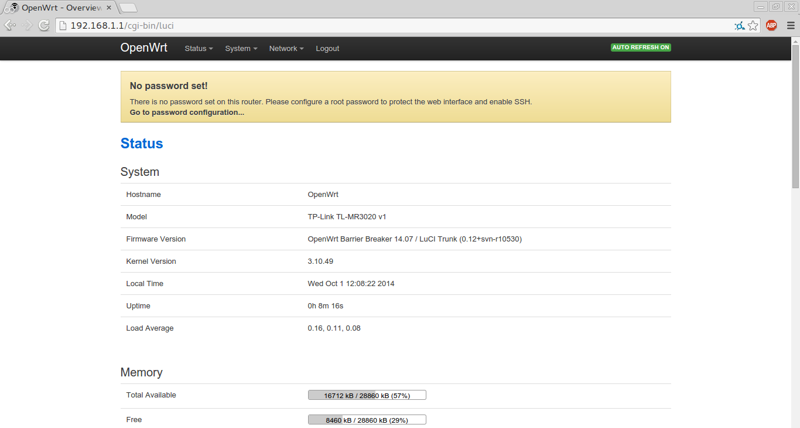Click the Free memory label
This screenshot has width=800, height=428.
[x=134, y=419]
